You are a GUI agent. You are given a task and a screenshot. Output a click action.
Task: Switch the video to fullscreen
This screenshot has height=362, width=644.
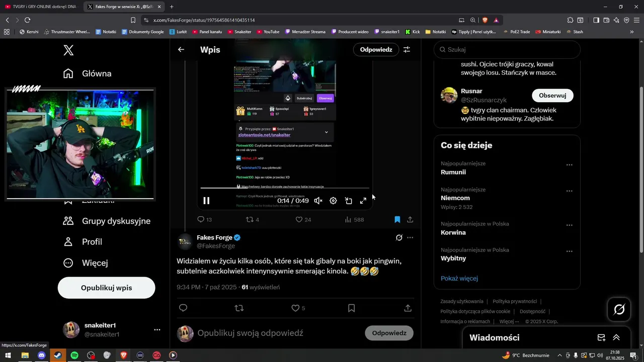click(363, 201)
